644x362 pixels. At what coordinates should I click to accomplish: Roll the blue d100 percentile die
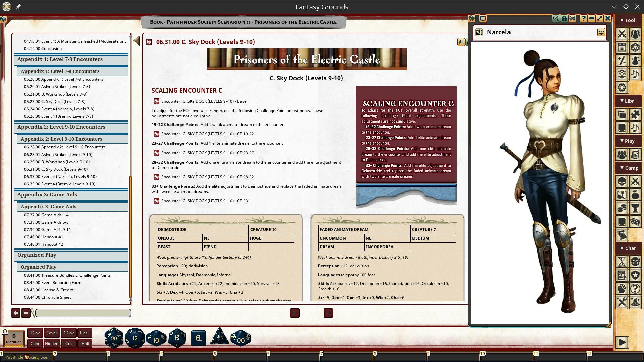pyautogui.click(x=241, y=339)
